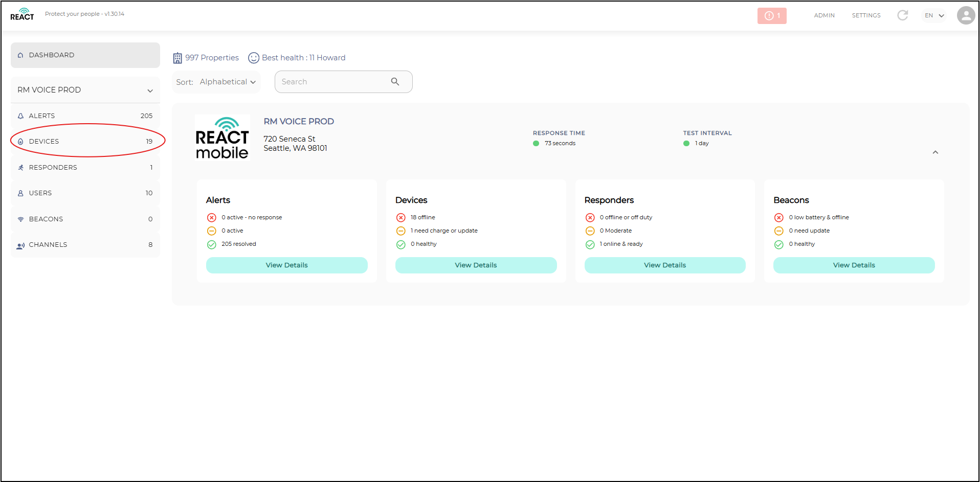Open Responders in the sidebar
The height and width of the screenshot is (482, 980).
tap(85, 168)
